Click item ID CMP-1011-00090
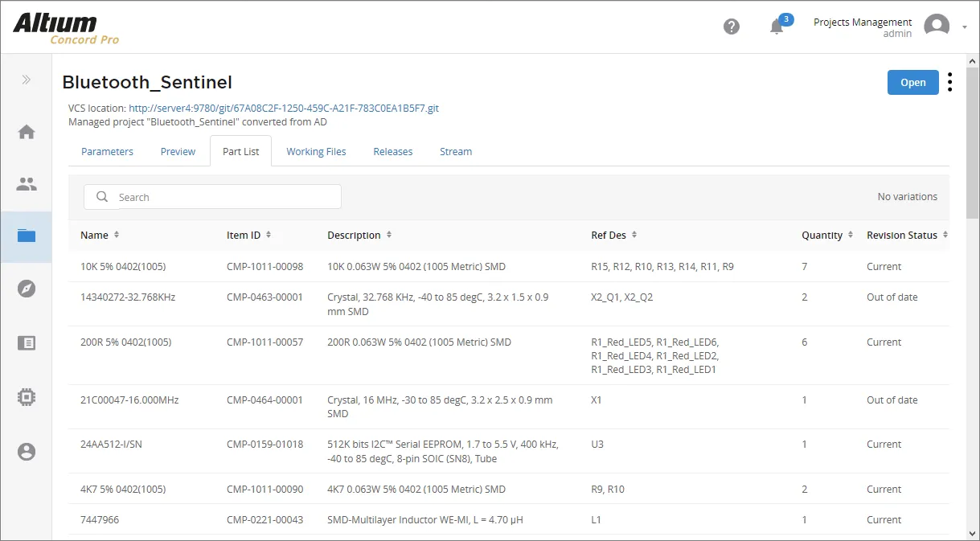 (x=264, y=489)
